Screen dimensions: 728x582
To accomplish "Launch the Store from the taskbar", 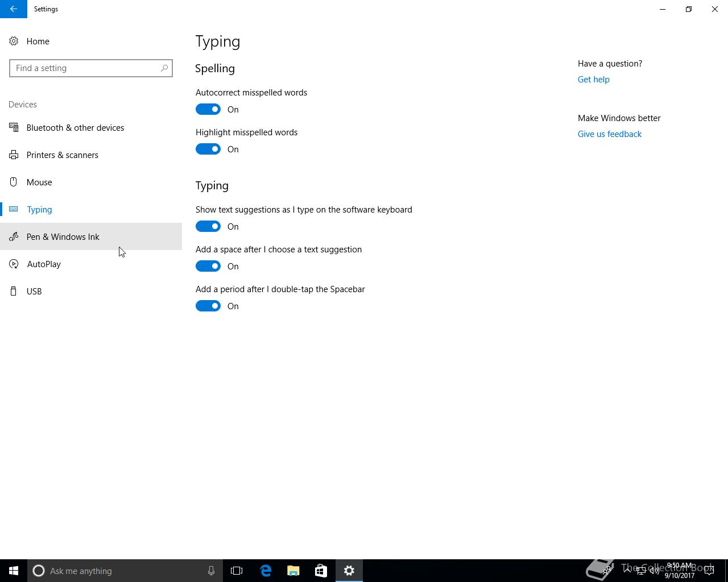I will (321, 571).
